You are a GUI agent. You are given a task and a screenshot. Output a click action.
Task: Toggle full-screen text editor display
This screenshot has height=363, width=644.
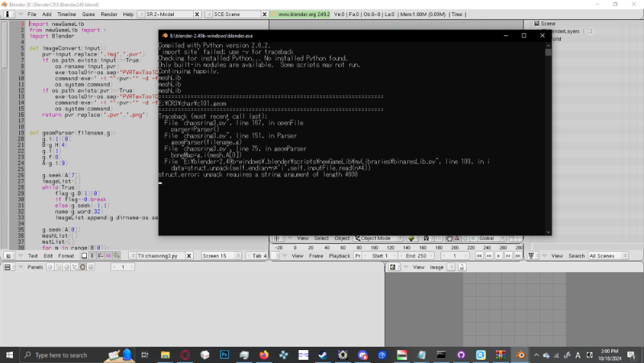[84, 256]
